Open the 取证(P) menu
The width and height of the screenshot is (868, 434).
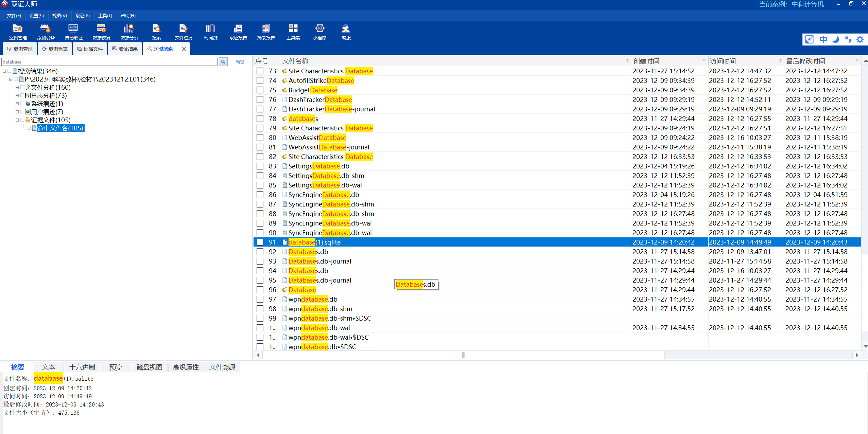coord(82,16)
